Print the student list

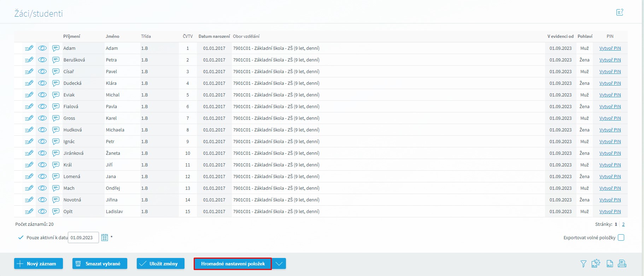(622, 264)
